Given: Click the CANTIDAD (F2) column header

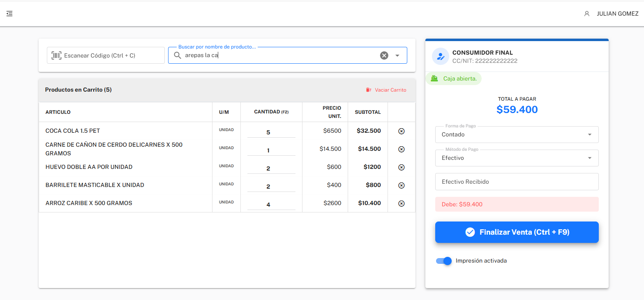Looking at the screenshot, I should tap(271, 112).
